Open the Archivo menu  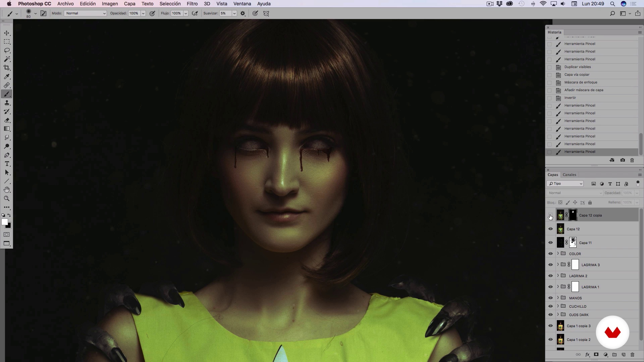[x=65, y=4]
